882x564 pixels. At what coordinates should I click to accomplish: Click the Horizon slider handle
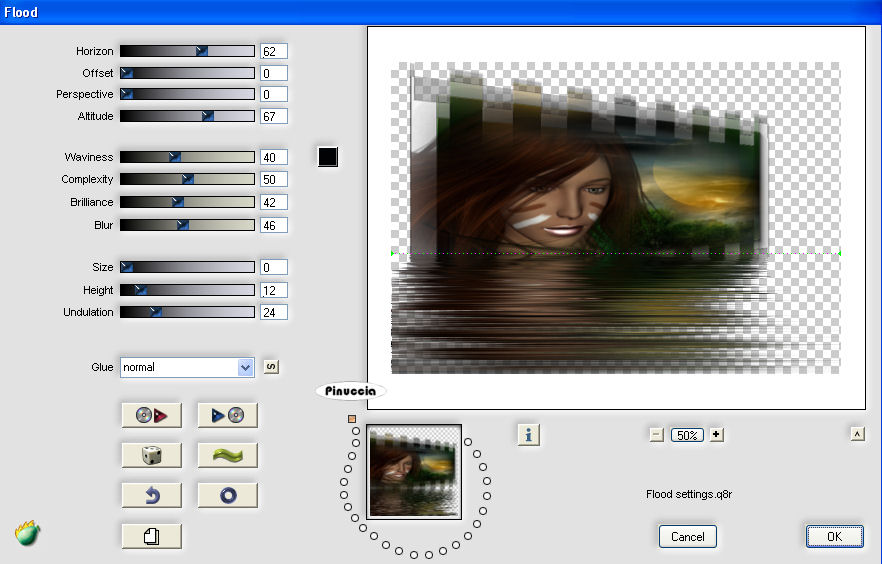point(202,51)
